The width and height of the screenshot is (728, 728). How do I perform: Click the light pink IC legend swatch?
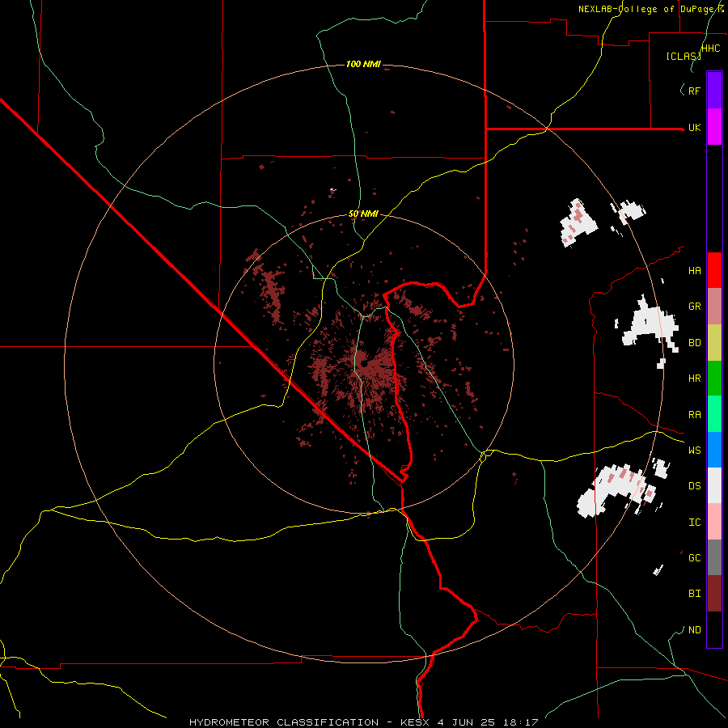(714, 522)
